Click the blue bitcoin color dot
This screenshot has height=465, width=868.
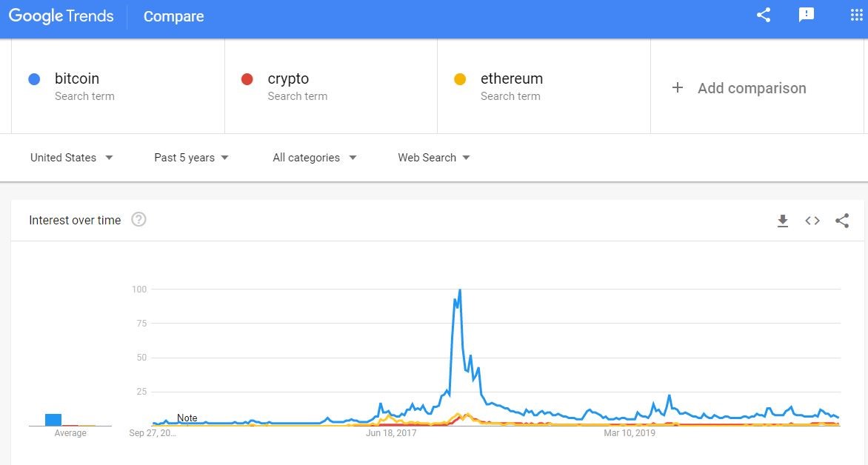(x=34, y=79)
